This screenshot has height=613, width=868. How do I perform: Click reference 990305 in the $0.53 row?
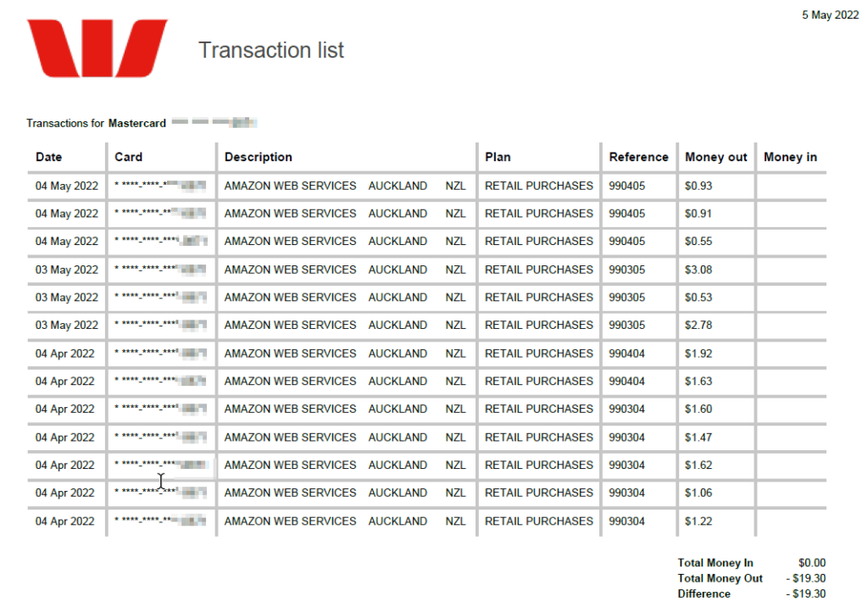point(626,298)
